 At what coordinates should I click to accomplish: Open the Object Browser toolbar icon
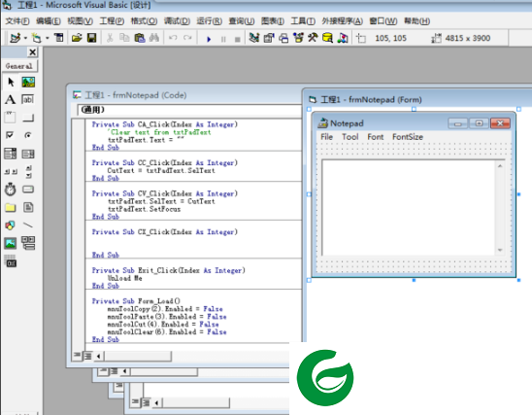tap(298, 38)
